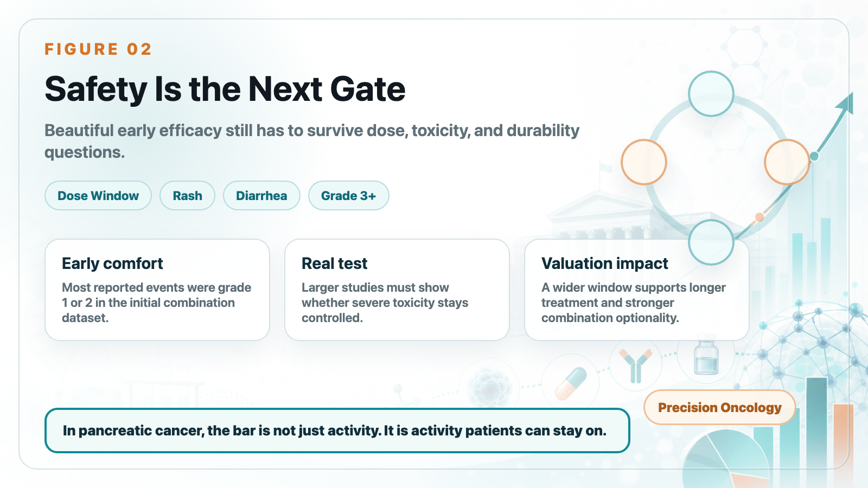Click the right orange circle node
Viewport: 868px width, 488px height.
(x=787, y=162)
